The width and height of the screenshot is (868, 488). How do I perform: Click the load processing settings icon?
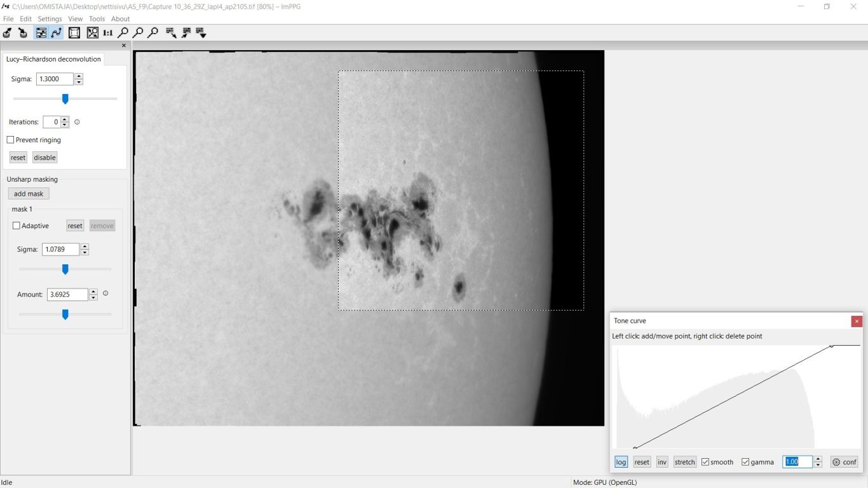186,32
